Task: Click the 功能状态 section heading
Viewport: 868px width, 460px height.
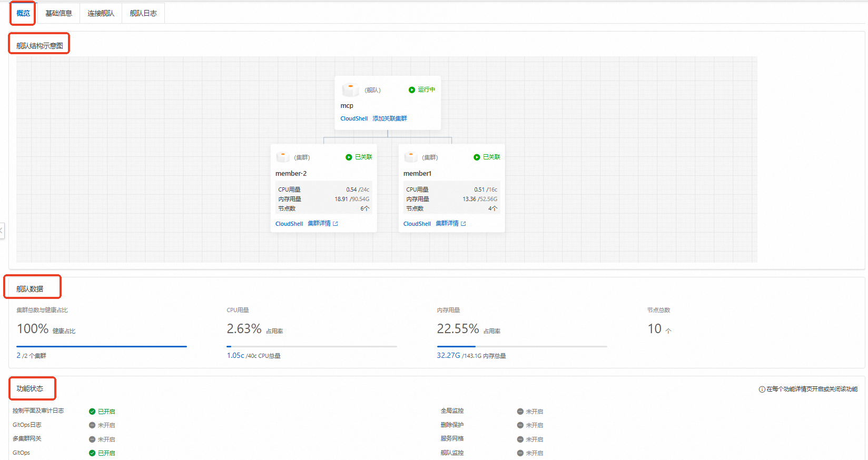Action: (29, 388)
